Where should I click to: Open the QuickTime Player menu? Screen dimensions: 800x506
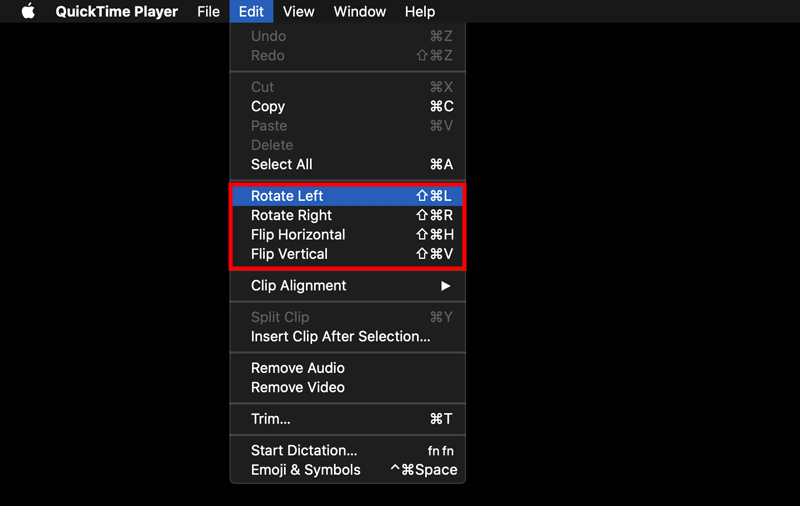116,11
